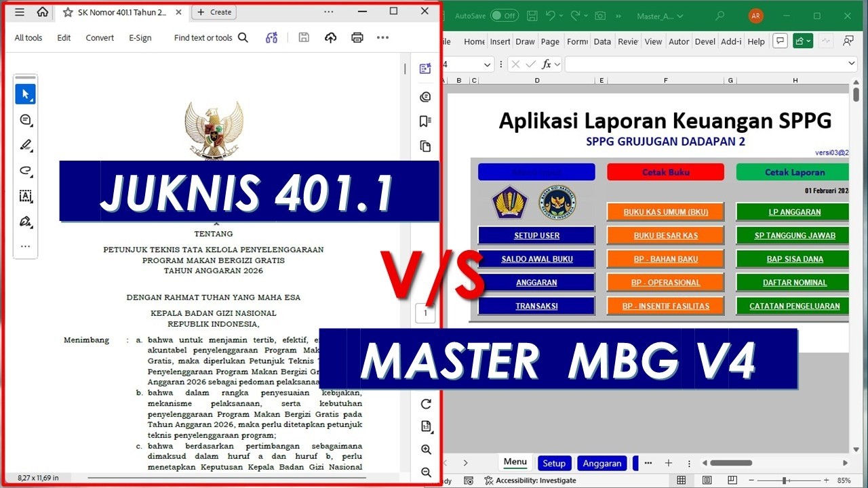The height and width of the screenshot is (488, 868).
Task: Search with Find text or tools icon
Action: tap(243, 38)
